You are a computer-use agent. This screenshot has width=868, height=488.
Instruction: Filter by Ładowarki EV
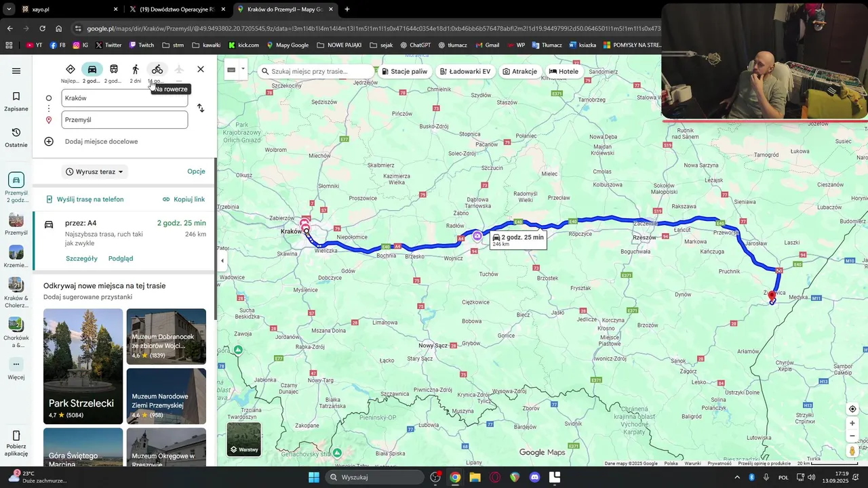(465, 71)
